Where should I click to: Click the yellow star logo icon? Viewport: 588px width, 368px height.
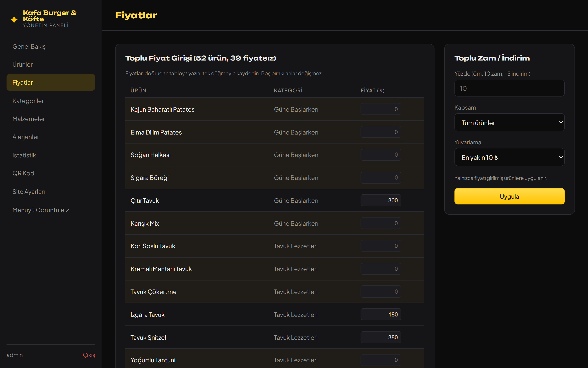14,19
